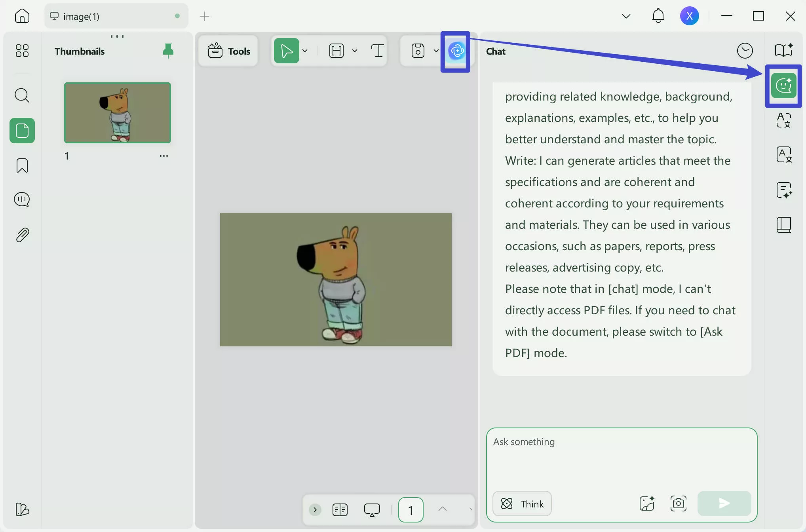
Task: Send the chat message
Action: click(724, 503)
